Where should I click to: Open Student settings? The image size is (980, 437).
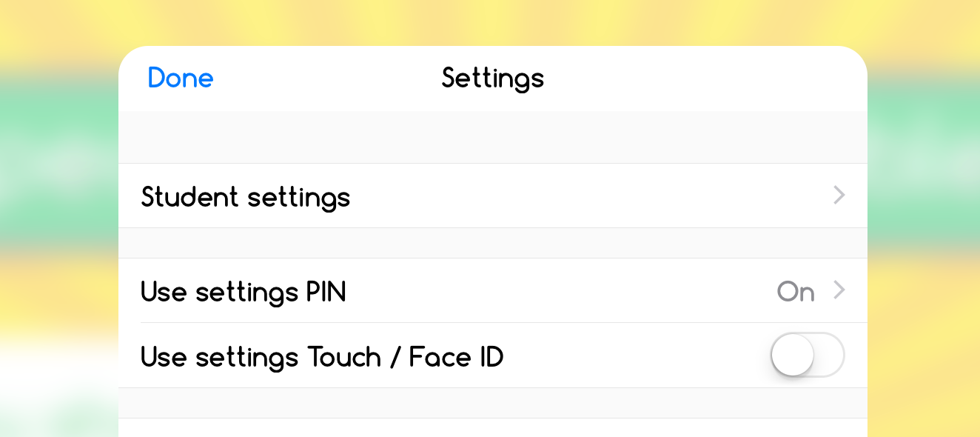tap(493, 196)
